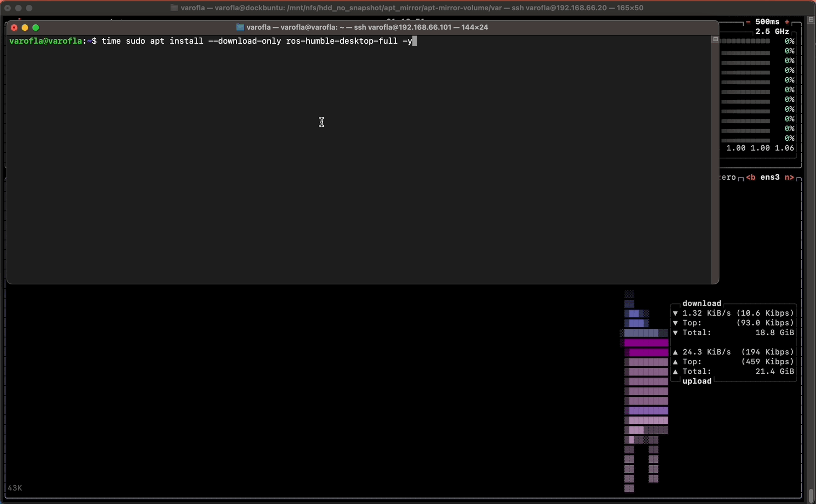Switch to next network interface with n>

coord(789,178)
